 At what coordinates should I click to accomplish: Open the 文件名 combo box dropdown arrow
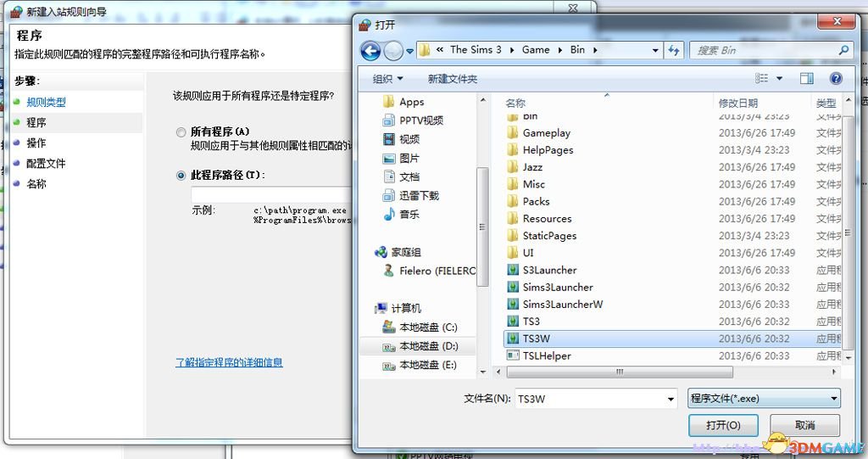(x=670, y=399)
